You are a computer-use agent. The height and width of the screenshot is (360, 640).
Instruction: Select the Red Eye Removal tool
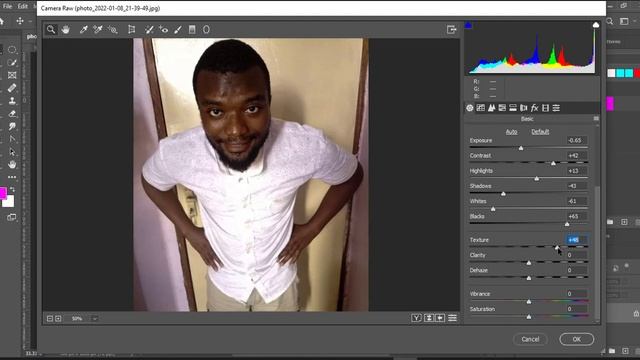164,29
